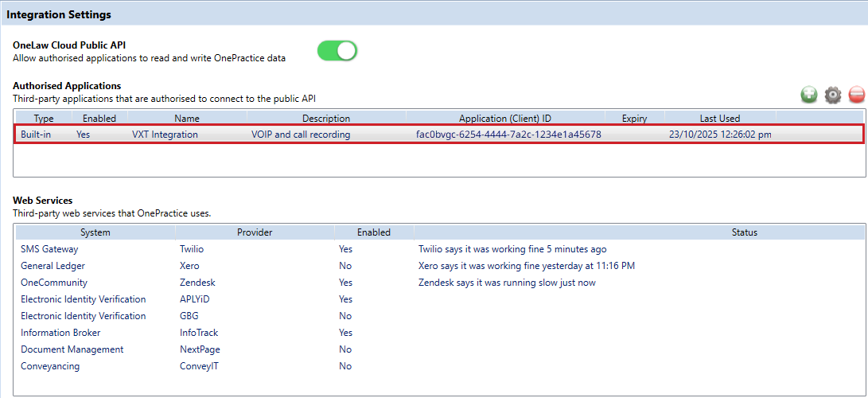Select Electronic Identity Verification row for GBG
The image size is (868, 398).
click(439, 316)
